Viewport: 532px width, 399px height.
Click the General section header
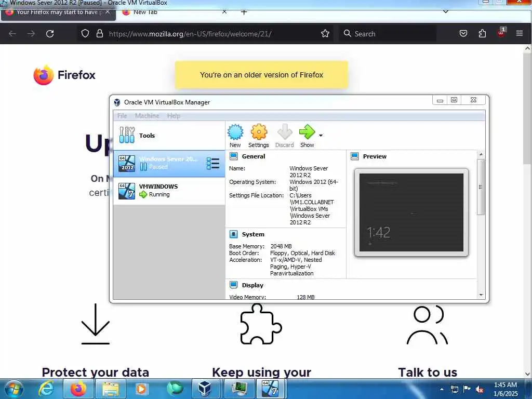(254, 156)
